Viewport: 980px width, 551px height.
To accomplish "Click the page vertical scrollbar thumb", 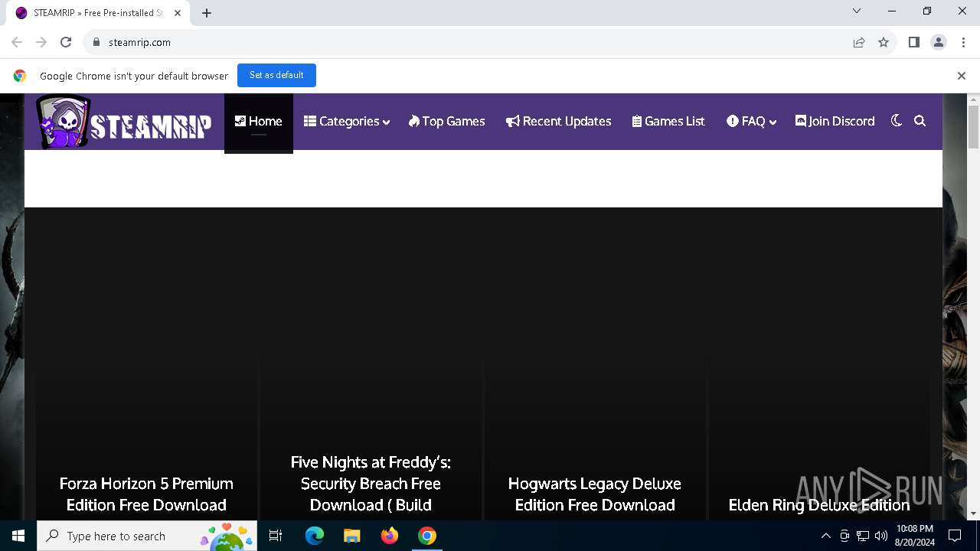I will tap(974, 127).
